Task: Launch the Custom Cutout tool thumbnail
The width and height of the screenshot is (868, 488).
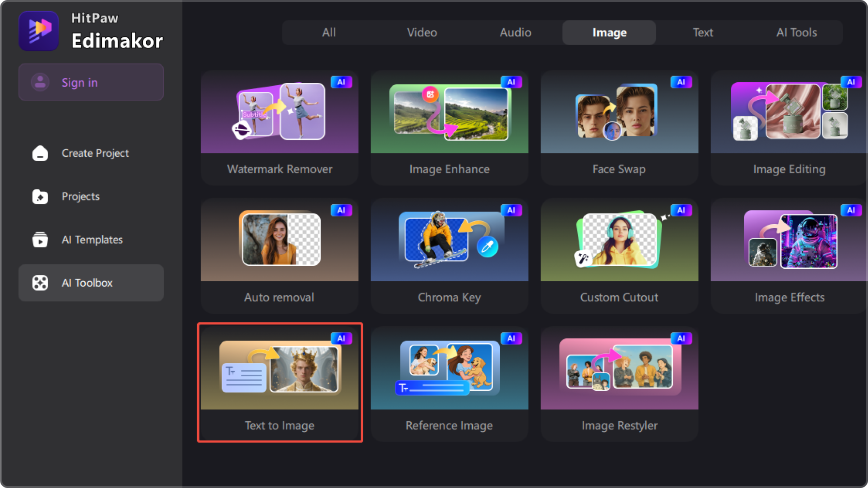Action: (620, 240)
